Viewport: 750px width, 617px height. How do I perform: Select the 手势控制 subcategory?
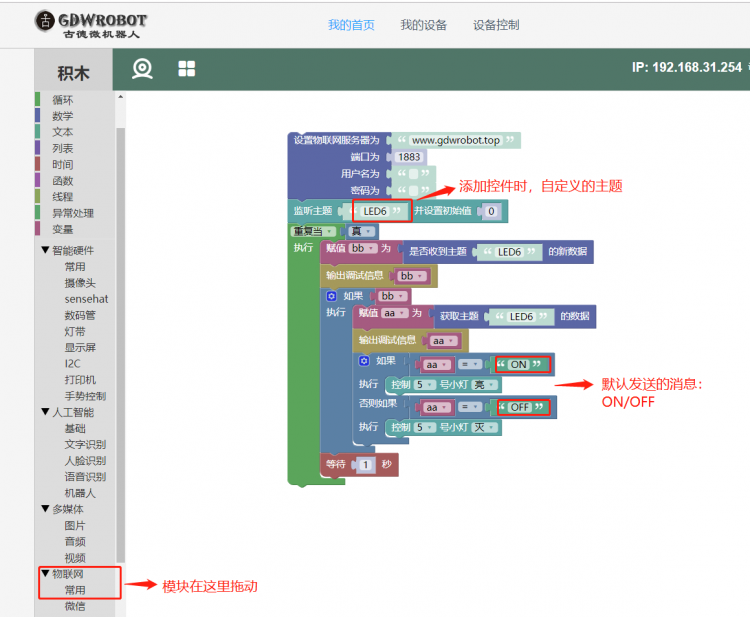point(85,396)
